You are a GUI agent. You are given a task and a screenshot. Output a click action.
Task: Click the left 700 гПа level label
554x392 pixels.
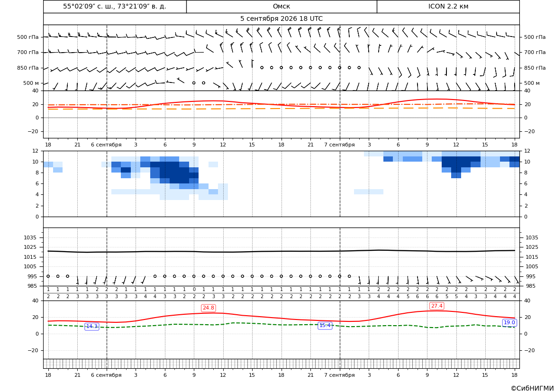[28, 52]
